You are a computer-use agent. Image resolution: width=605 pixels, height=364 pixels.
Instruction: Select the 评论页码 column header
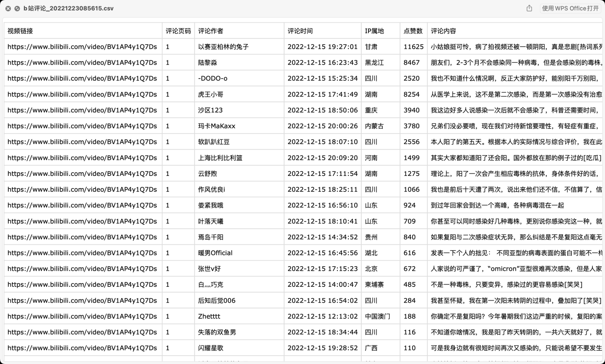(178, 31)
